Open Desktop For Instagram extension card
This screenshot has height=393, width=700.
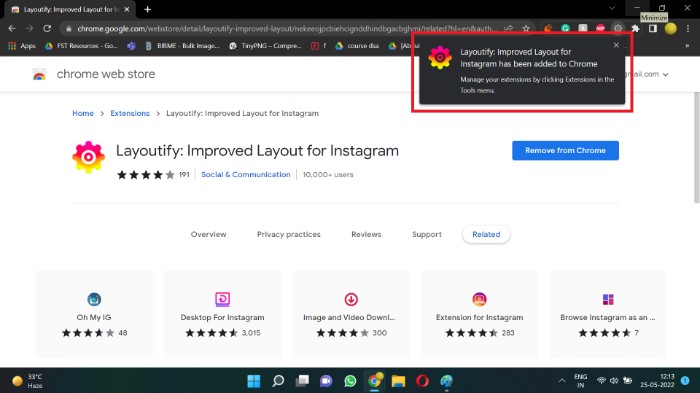[222, 314]
